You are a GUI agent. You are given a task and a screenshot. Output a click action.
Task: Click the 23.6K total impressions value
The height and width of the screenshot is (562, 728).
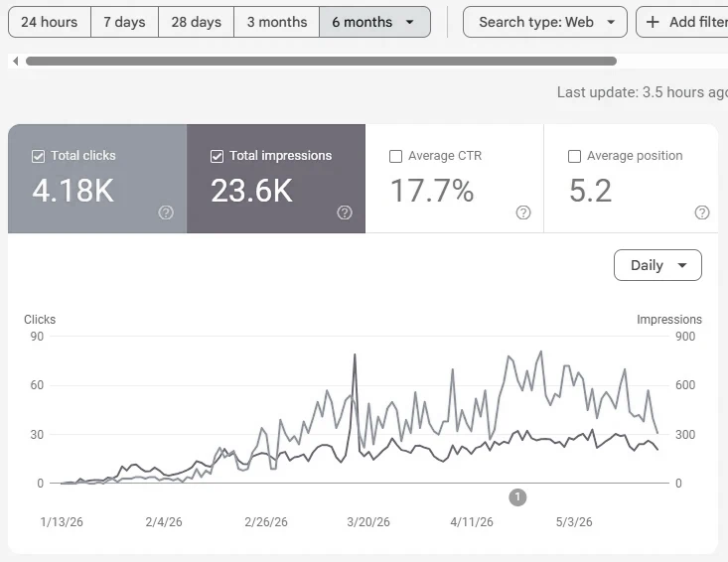pyautogui.click(x=251, y=191)
